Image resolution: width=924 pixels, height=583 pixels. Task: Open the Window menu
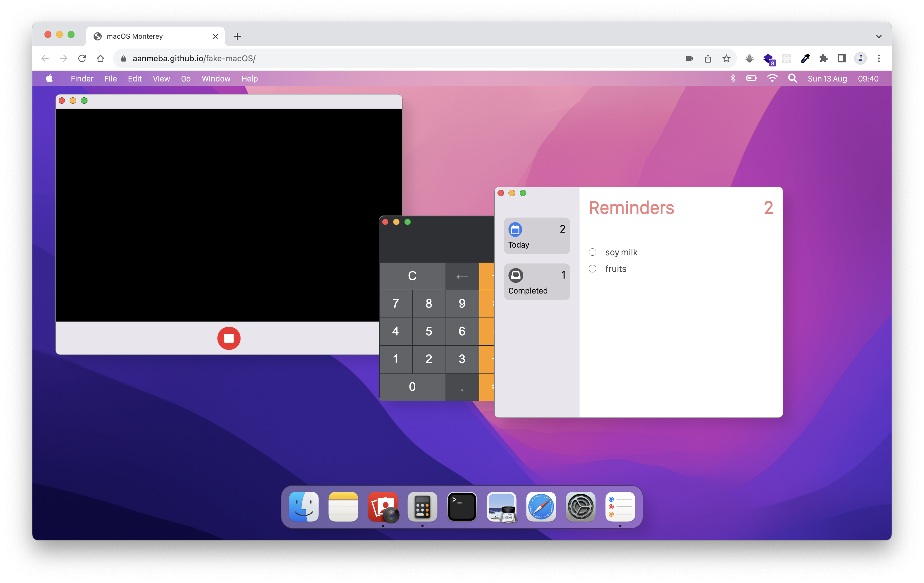pyautogui.click(x=216, y=79)
